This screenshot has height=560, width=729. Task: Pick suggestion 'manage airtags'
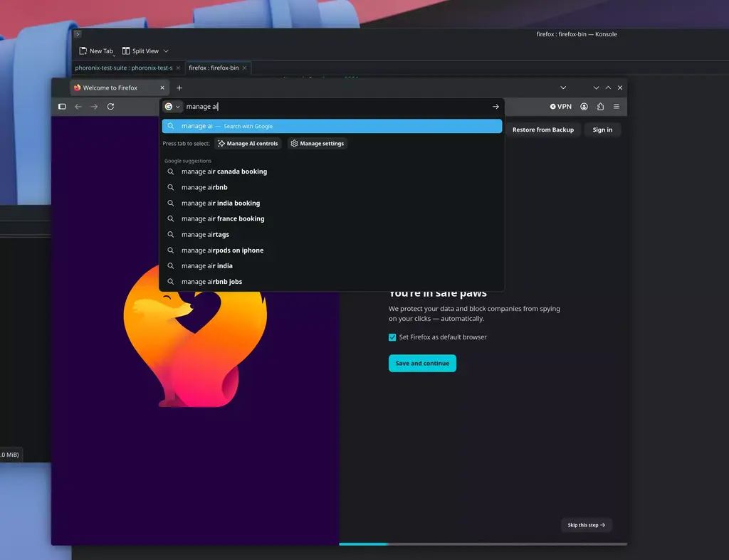[x=332, y=234]
